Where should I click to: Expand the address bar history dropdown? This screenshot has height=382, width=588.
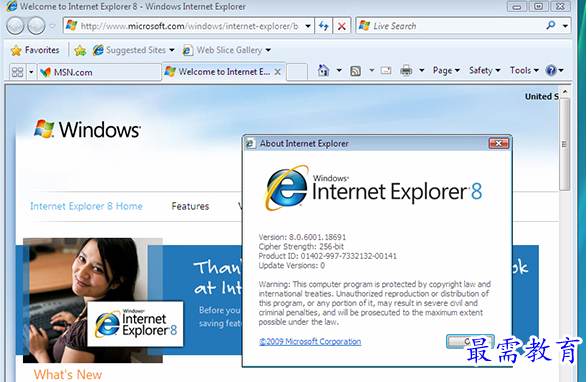click(308, 26)
